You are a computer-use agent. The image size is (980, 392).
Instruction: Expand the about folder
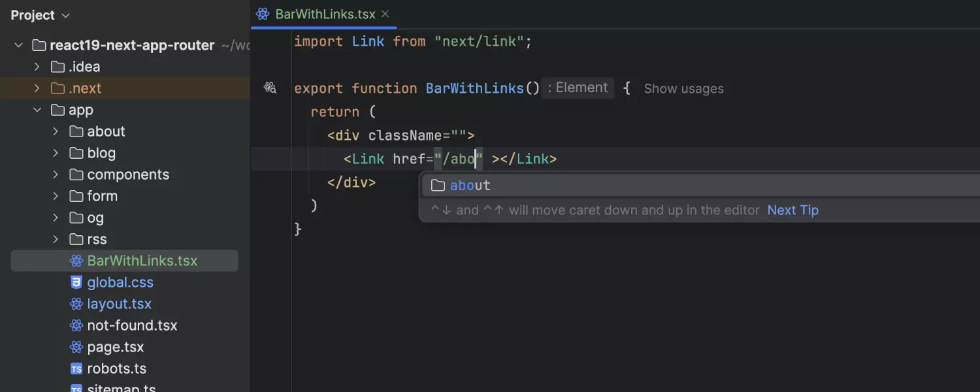(56, 131)
